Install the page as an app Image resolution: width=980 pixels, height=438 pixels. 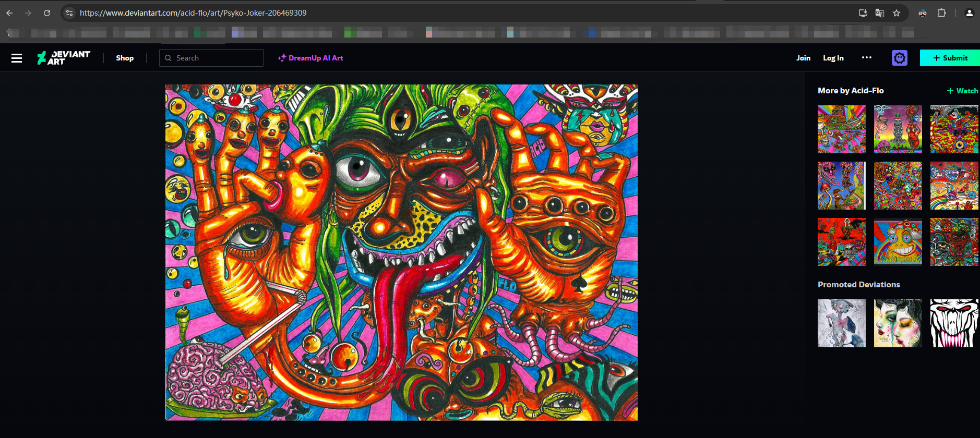point(863,13)
